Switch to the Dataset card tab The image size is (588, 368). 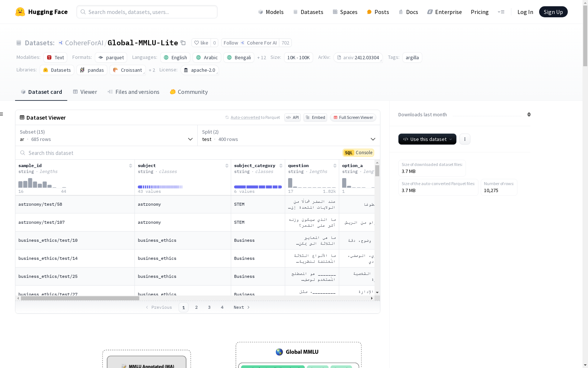coord(41,92)
